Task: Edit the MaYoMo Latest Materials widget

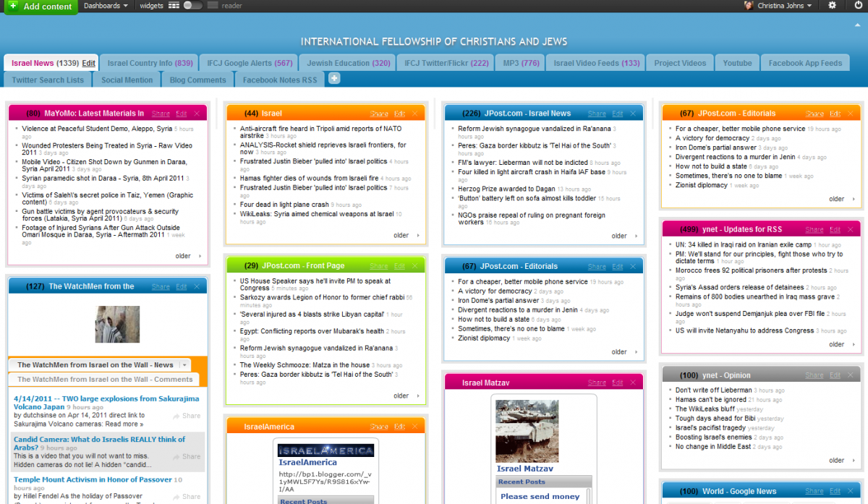Action: [x=181, y=114]
